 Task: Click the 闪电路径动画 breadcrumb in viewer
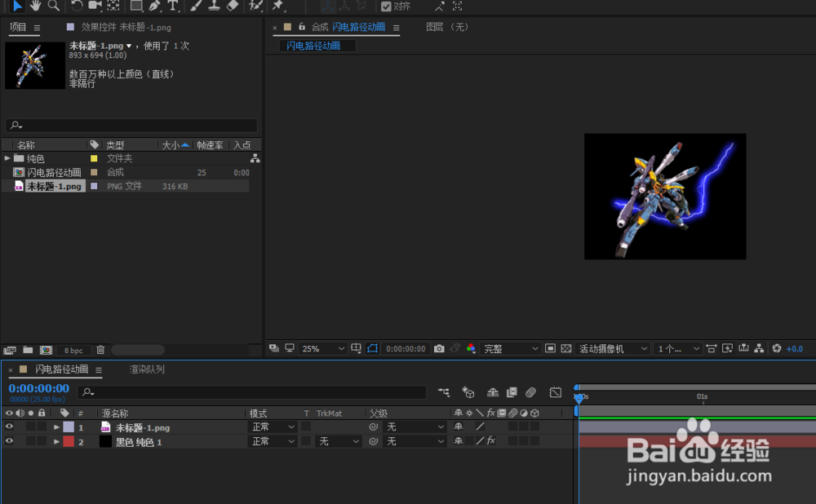313,46
